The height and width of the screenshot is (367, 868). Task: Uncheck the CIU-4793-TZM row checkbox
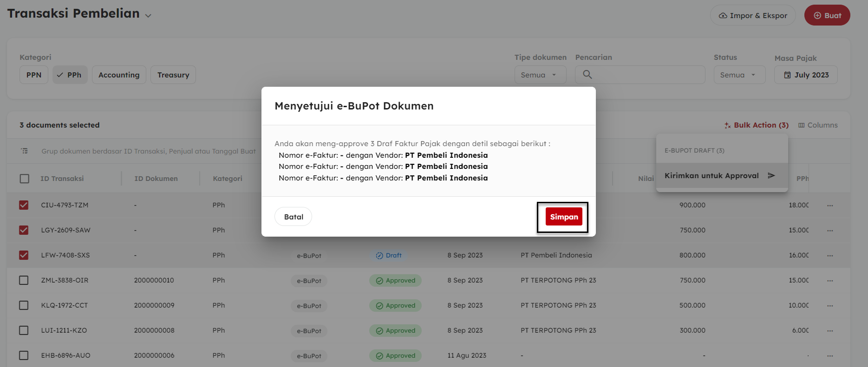click(24, 205)
